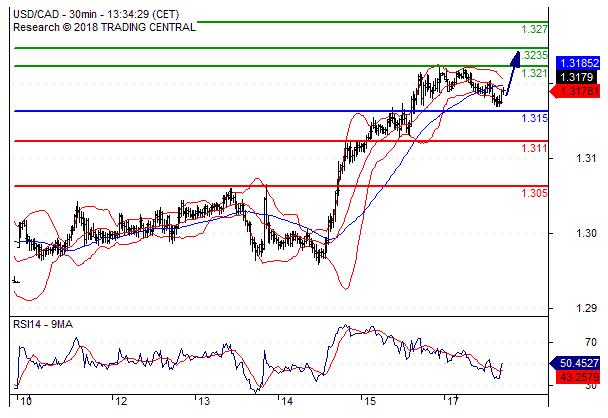The image size is (608, 418).
Task: Select the red 1.305 support label
Action: 534,193
